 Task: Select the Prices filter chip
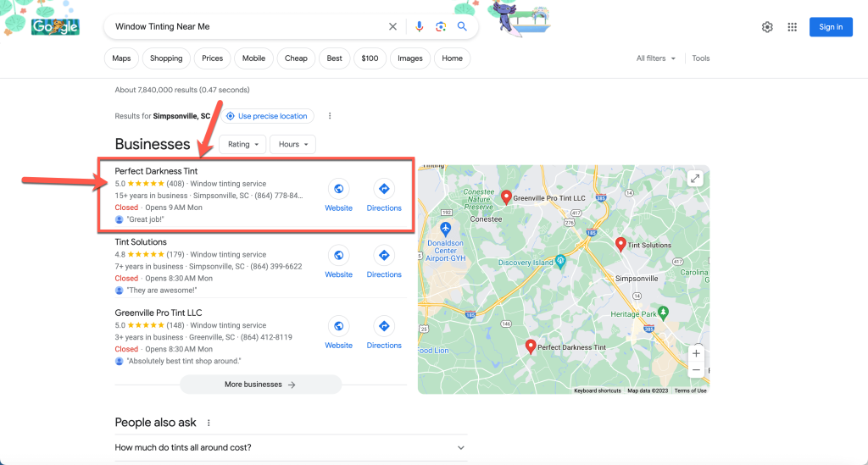click(212, 58)
